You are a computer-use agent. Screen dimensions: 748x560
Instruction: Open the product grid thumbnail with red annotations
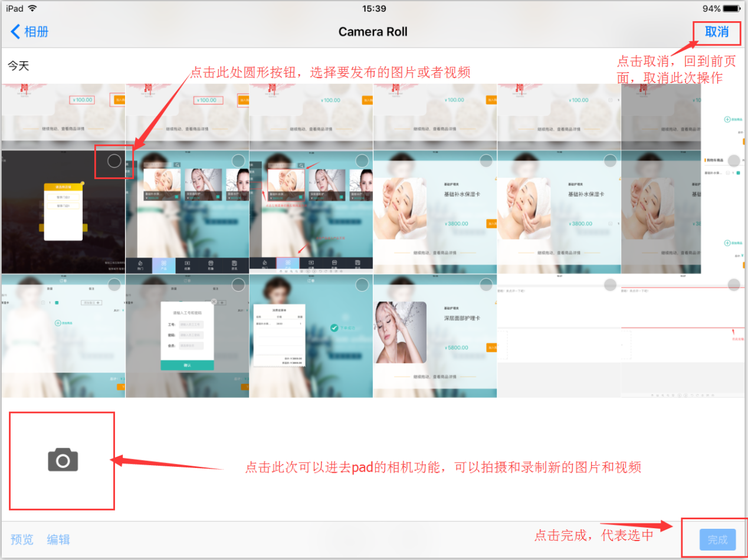(x=311, y=212)
